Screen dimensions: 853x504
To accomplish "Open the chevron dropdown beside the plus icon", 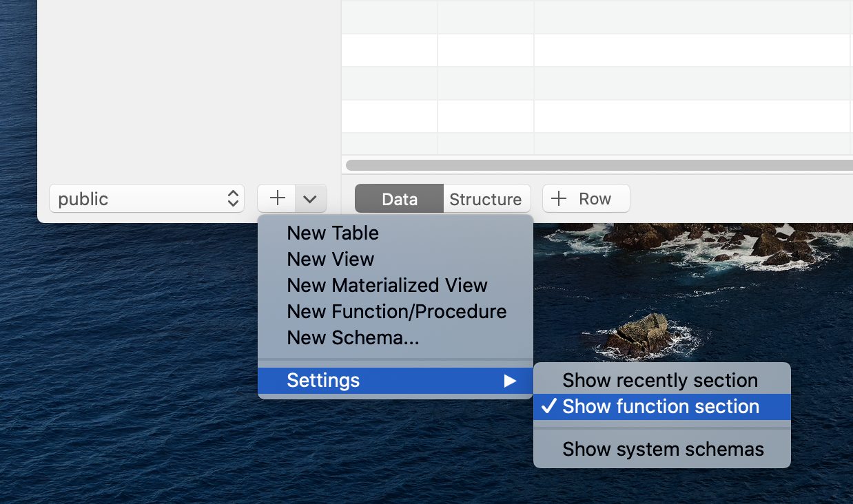I will pos(309,198).
